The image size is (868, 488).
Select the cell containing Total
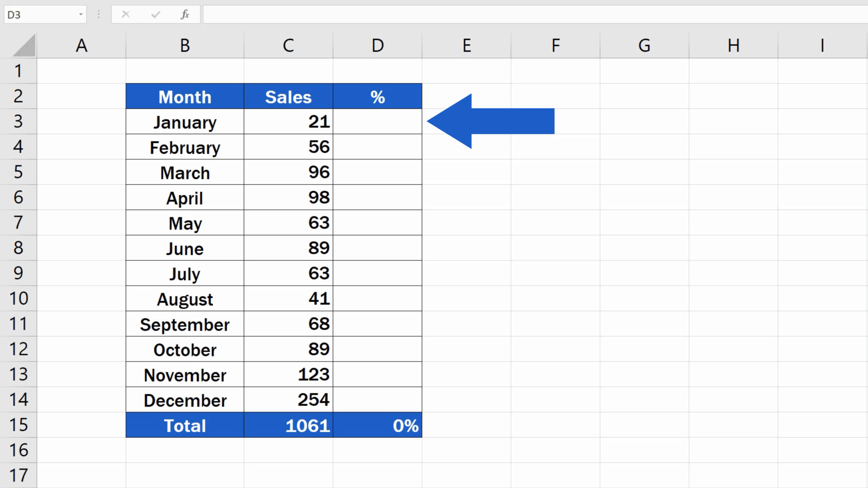[x=184, y=425]
